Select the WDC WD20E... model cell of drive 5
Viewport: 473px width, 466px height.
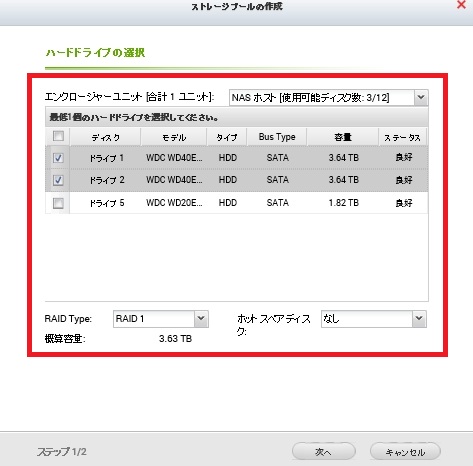point(174,203)
